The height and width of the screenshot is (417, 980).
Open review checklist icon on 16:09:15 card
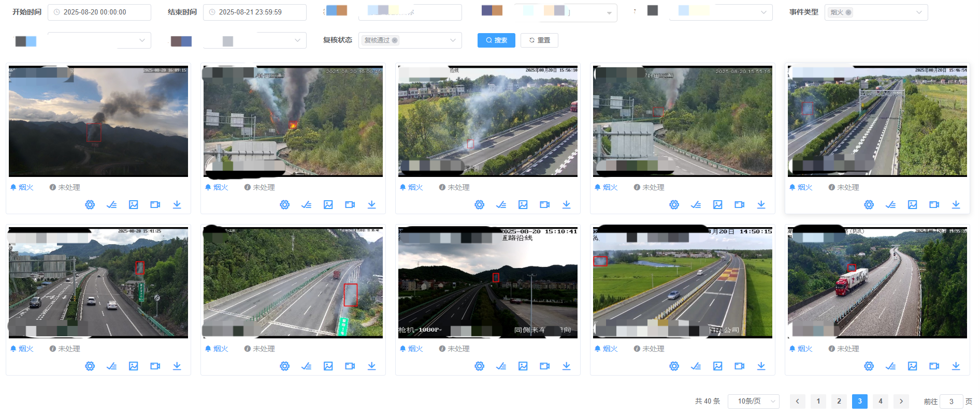coord(112,205)
